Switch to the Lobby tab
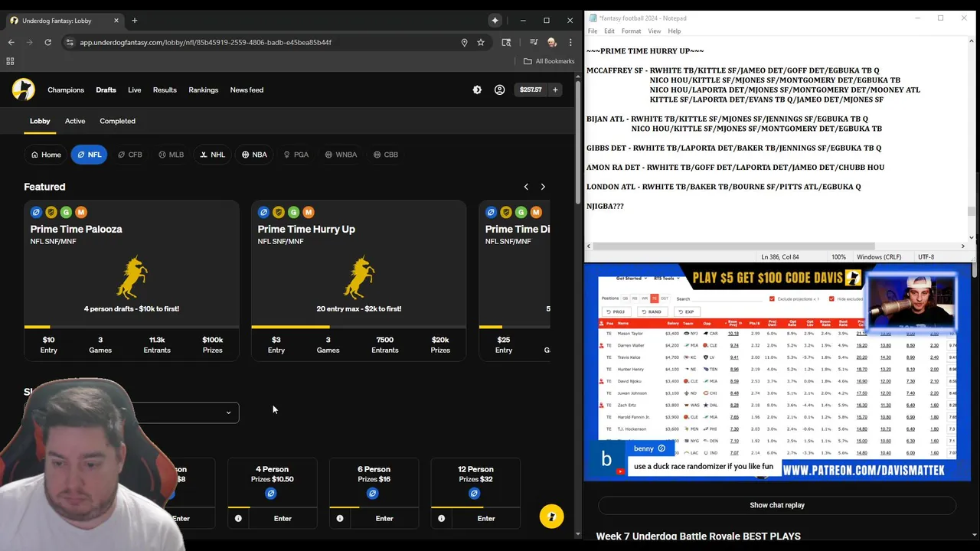 coord(40,121)
